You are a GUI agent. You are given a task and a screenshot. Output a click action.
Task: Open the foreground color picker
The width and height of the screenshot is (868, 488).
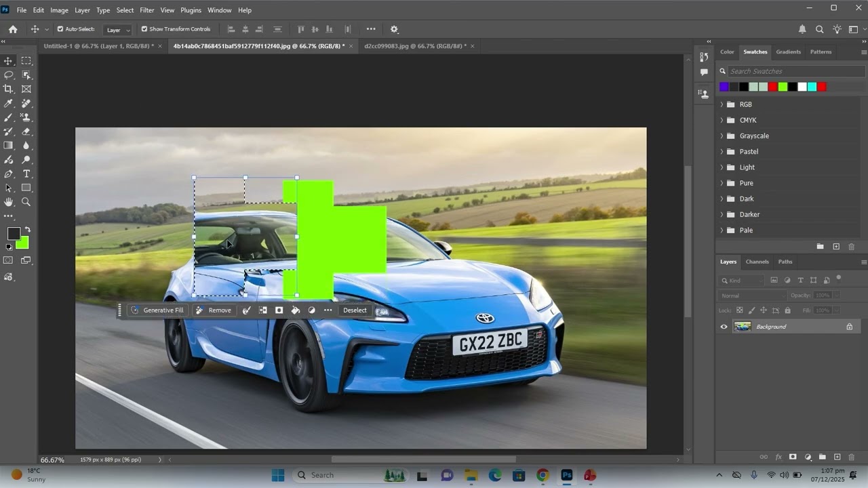[13, 234]
